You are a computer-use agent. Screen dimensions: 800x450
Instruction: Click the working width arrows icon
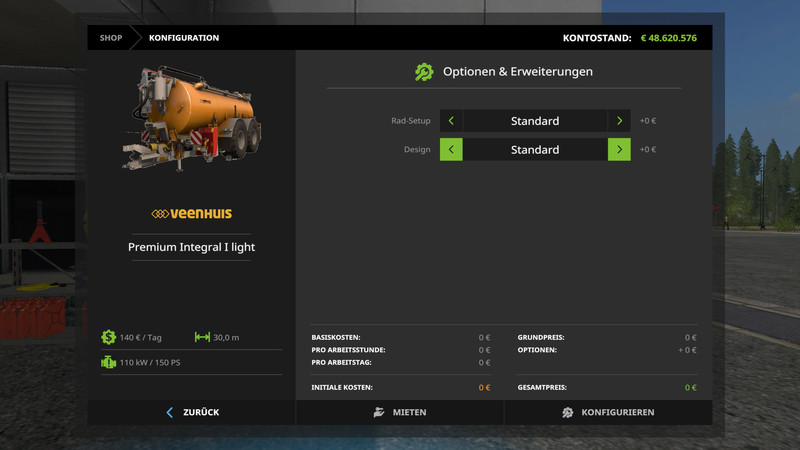click(x=202, y=337)
